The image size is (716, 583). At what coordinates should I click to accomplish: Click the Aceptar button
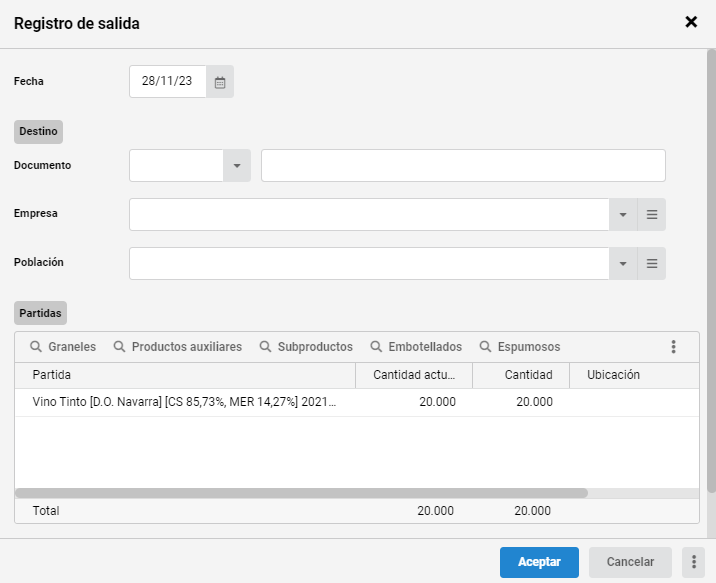tap(539, 562)
